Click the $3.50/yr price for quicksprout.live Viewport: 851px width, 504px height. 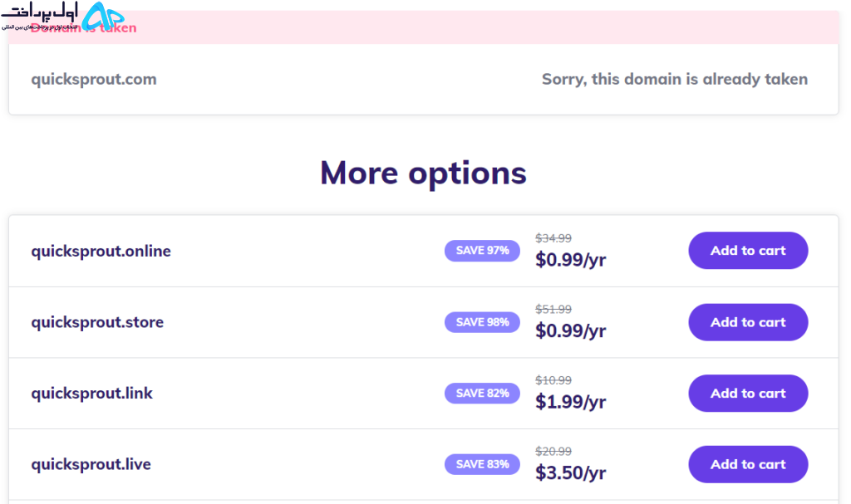point(570,473)
